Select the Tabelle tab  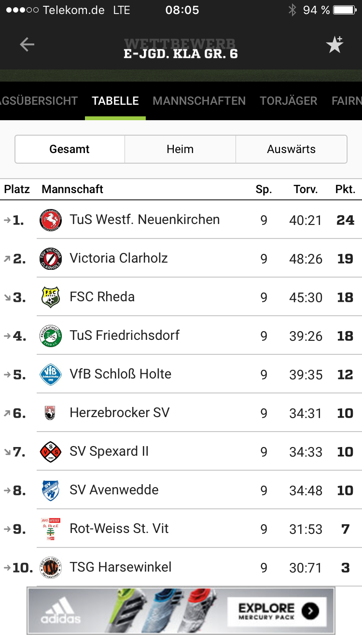pyautogui.click(x=115, y=101)
